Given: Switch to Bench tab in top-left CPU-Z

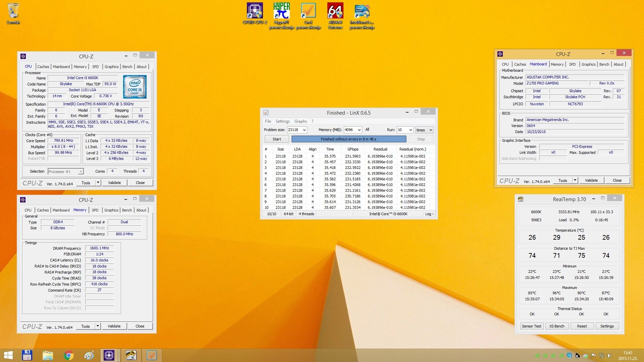Looking at the screenshot, I should [127, 67].
